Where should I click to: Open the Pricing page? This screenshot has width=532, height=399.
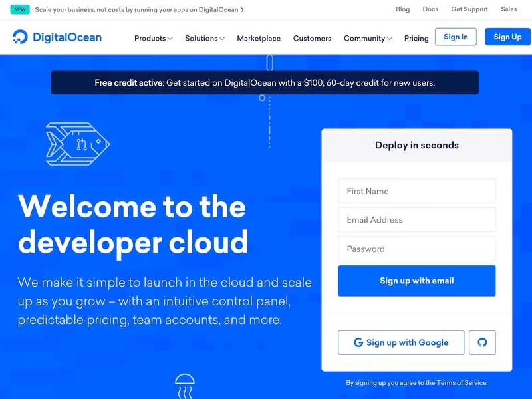coord(416,38)
